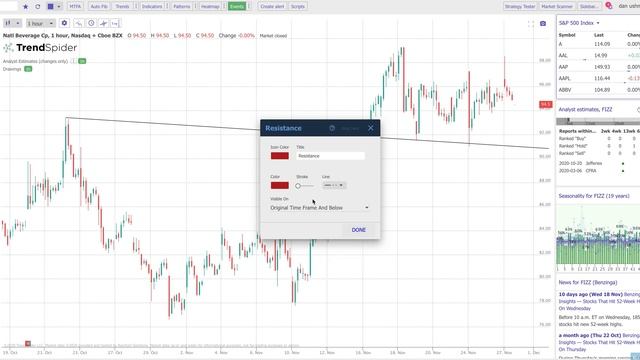Screen dimensions: 640x360
Task: Open the a month ago Benzinga news item
Action: point(599,342)
